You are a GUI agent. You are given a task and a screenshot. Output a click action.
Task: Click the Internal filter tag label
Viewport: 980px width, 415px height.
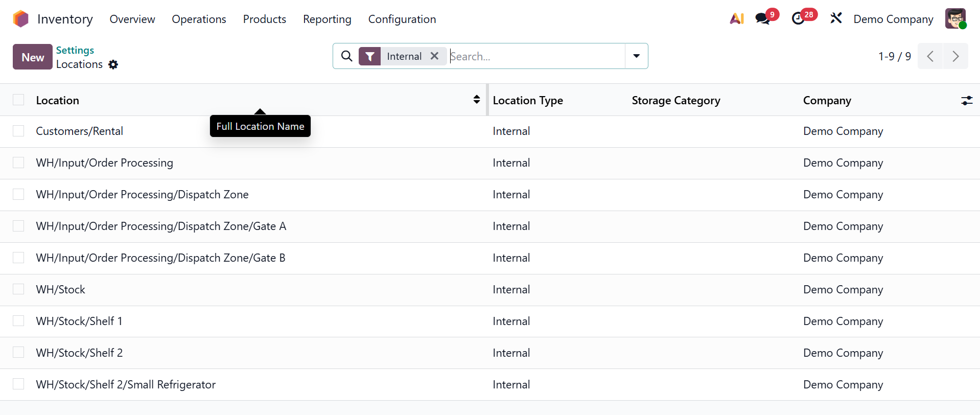click(x=404, y=56)
